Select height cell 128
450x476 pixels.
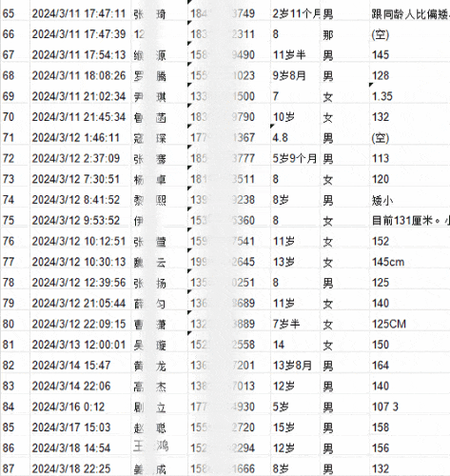coord(410,75)
